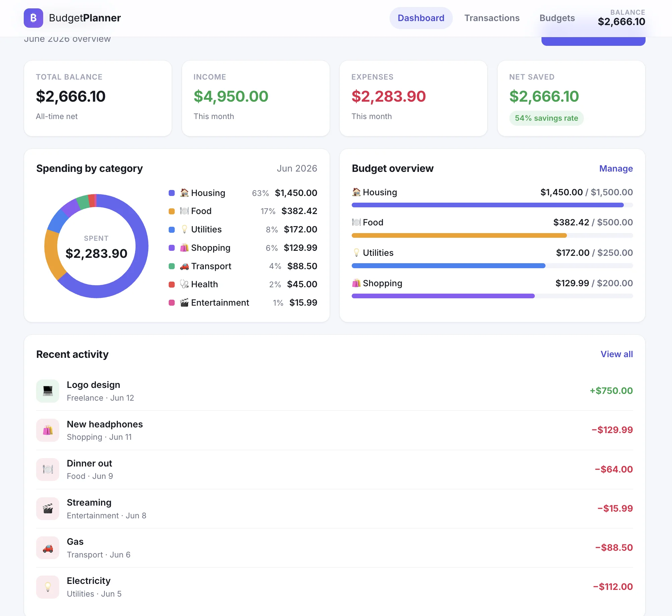Click the Net Saved $2,666.10 amount

(544, 96)
